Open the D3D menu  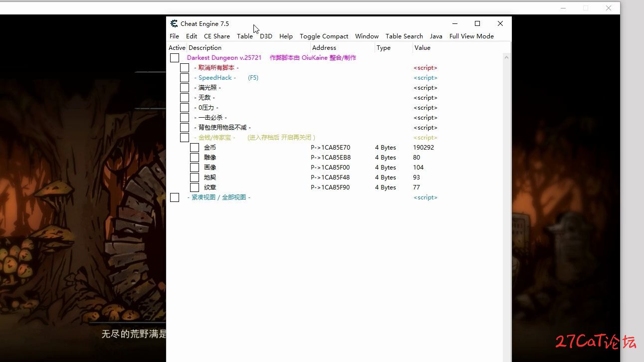[x=266, y=36]
